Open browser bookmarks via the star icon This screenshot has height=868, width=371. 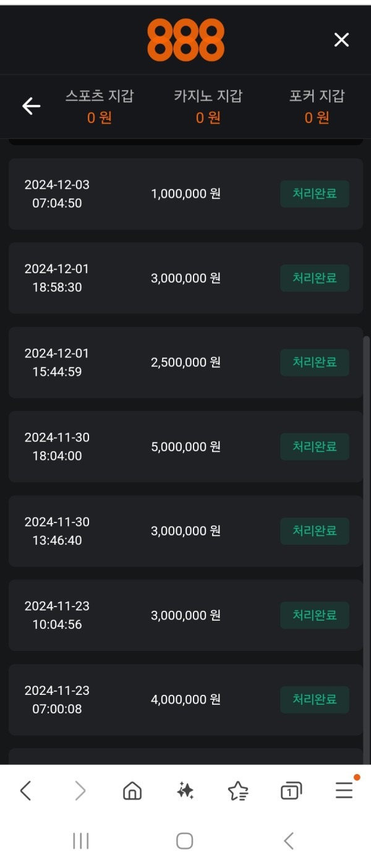237,789
